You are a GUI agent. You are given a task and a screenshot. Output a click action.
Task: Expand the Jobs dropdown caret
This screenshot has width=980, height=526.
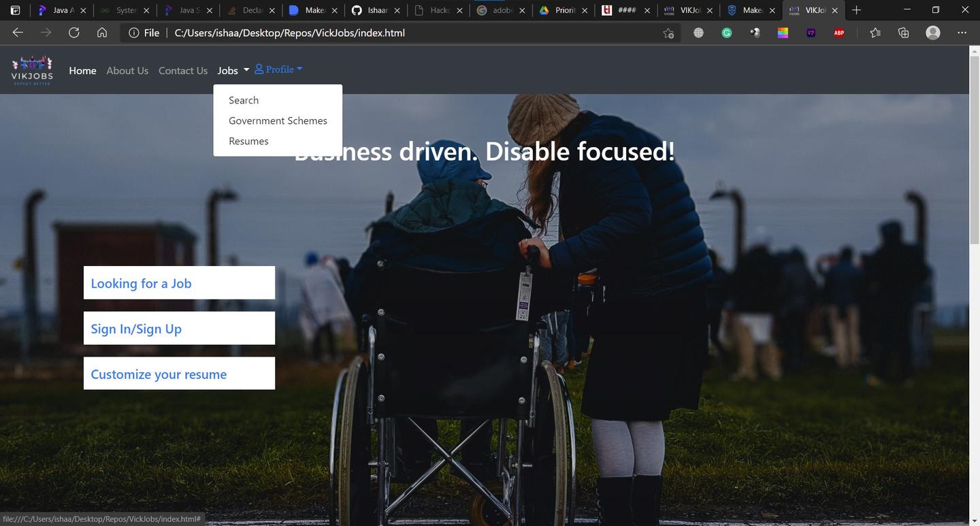[246, 71]
